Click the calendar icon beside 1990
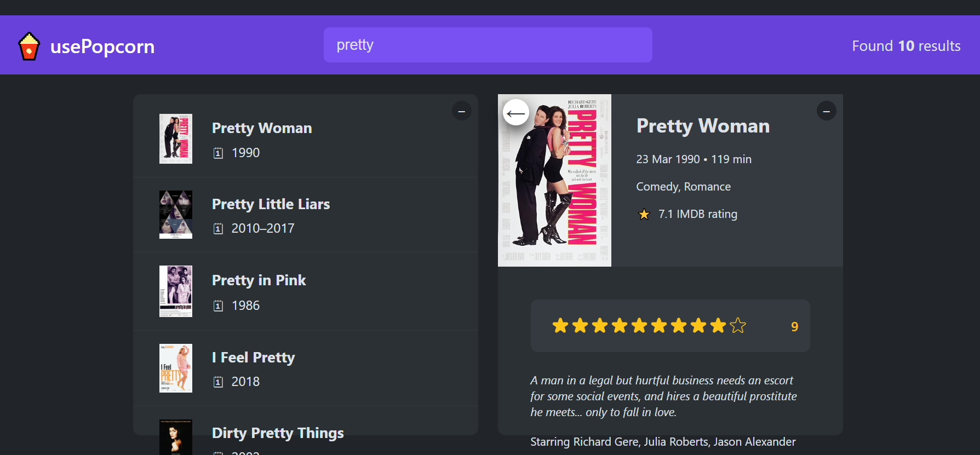The width and height of the screenshot is (980, 455). pyautogui.click(x=218, y=153)
